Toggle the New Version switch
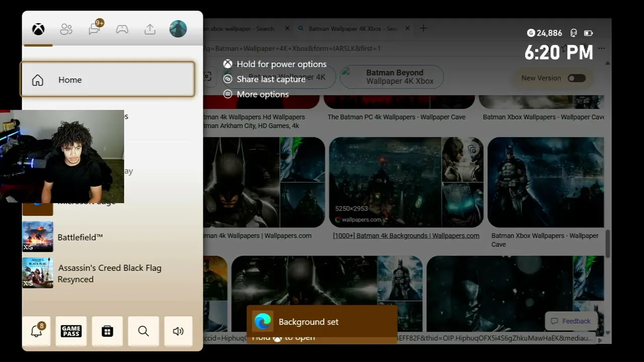644x362 pixels. (577, 78)
